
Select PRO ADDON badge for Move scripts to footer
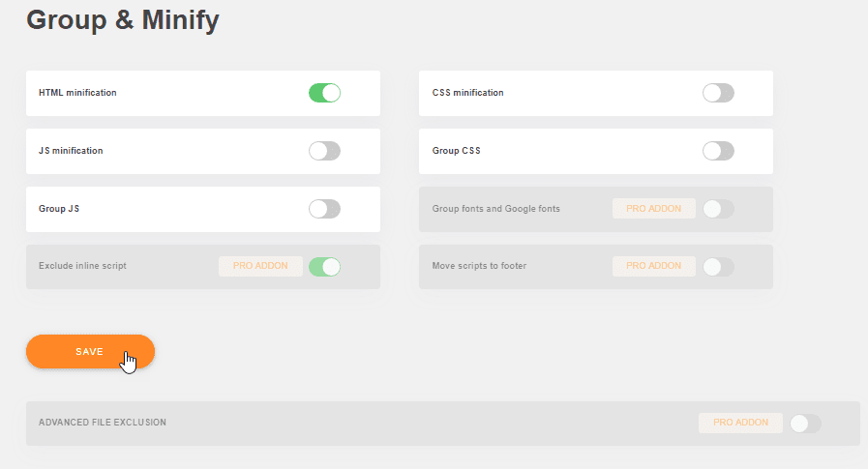pos(654,266)
